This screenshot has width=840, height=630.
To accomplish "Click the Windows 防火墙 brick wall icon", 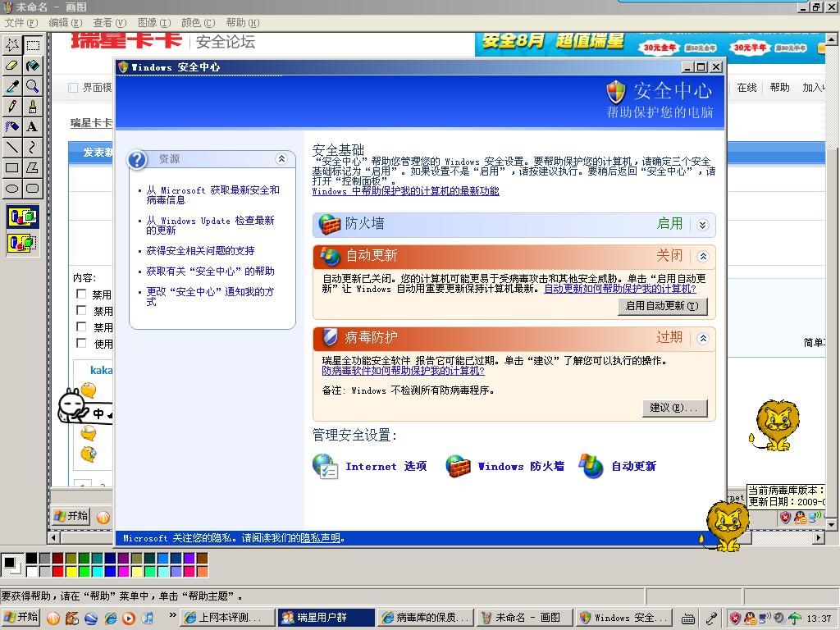I will coord(458,466).
